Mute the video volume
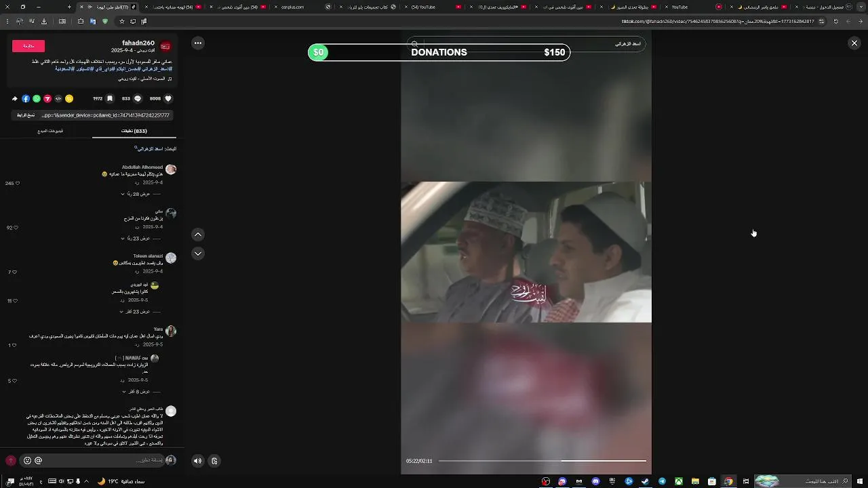The width and height of the screenshot is (868, 488). coord(197,461)
